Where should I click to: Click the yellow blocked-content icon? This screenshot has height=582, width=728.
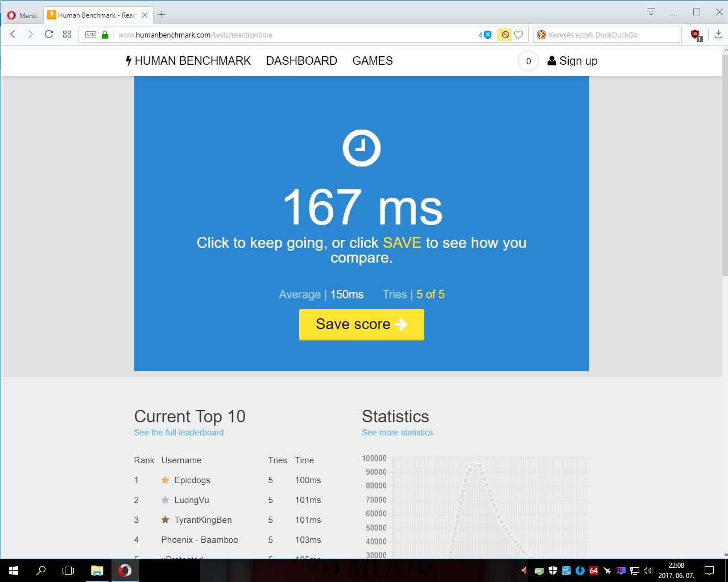tap(504, 35)
